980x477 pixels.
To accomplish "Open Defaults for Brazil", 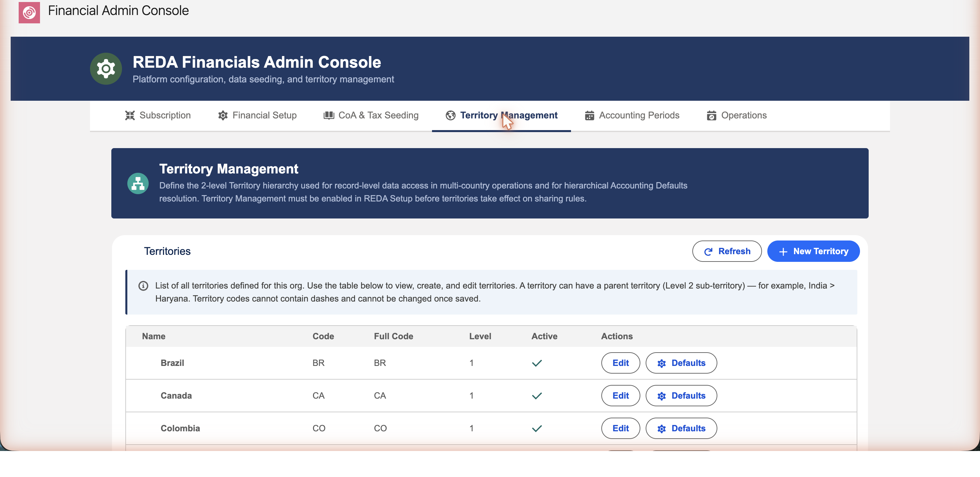I will 681,363.
